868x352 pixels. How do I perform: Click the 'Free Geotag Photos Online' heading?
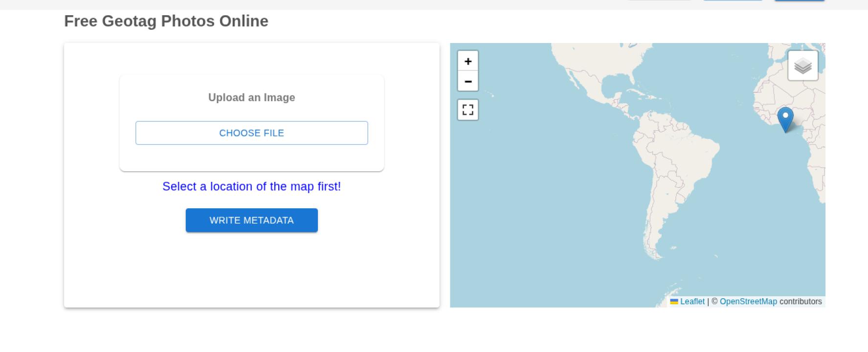(x=166, y=21)
